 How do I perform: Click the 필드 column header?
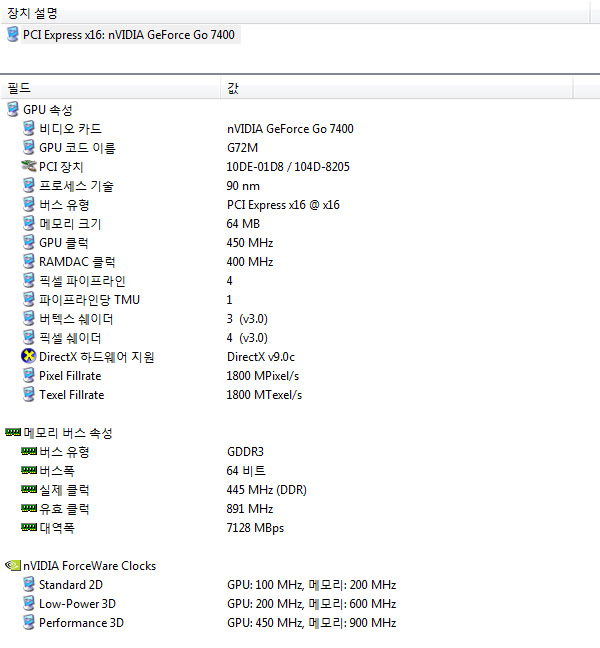[x=110, y=88]
